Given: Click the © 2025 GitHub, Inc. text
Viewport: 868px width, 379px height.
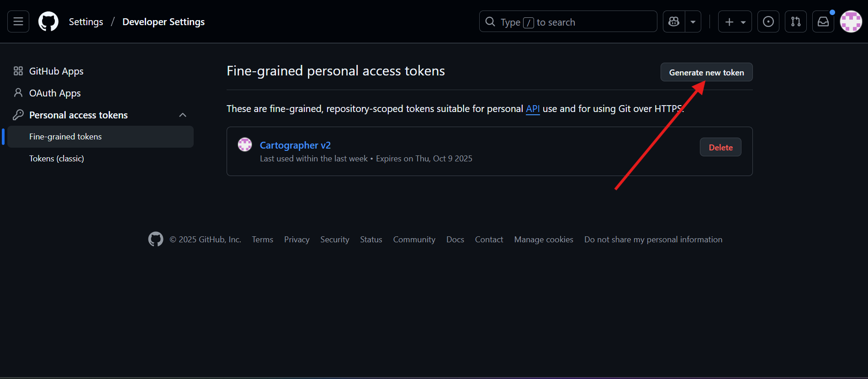Looking at the screenshot, I should click(x=205, y=240).
